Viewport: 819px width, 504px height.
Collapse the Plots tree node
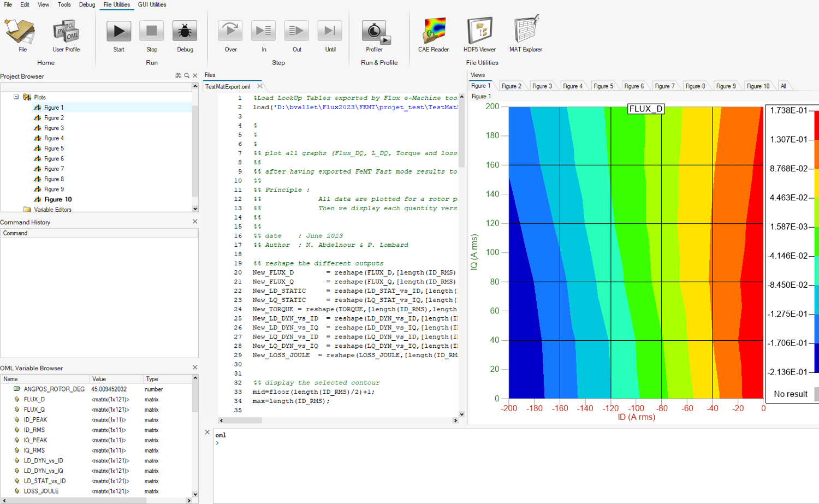click(x=16, y=97)
